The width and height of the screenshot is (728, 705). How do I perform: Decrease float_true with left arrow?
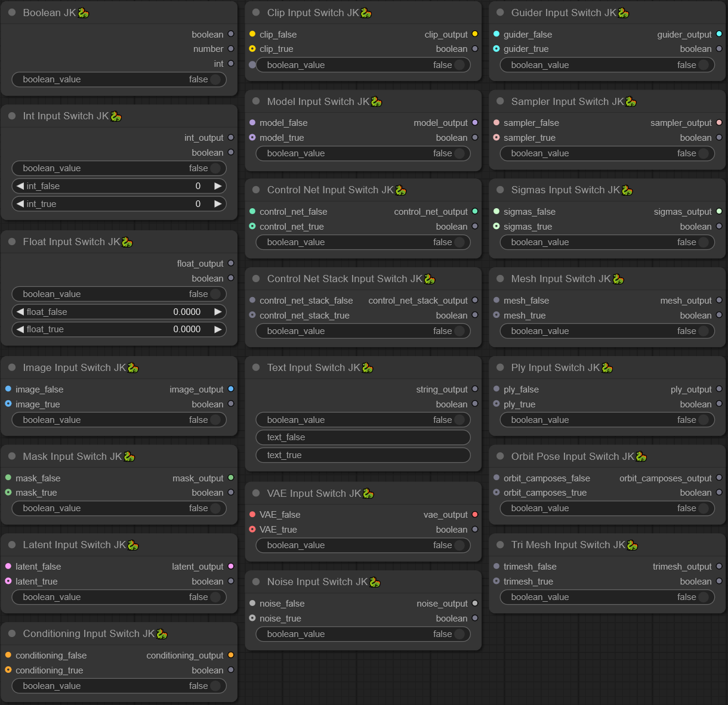click(20, 329)
